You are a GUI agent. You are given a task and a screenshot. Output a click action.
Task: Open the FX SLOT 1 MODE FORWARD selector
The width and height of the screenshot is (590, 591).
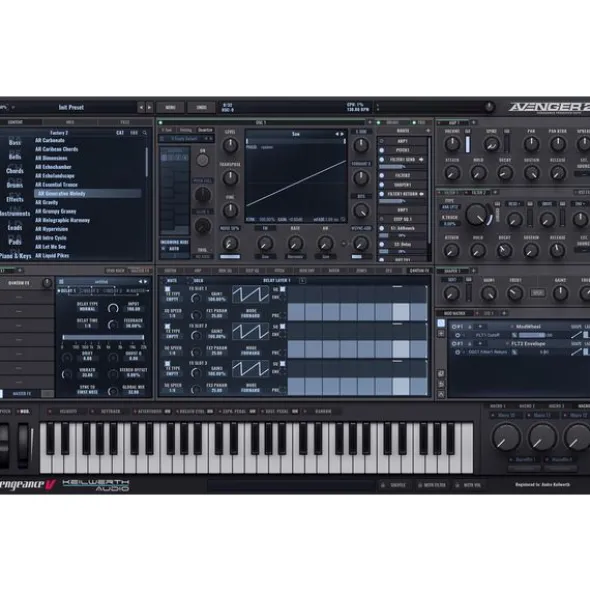[x=250, y=316]
